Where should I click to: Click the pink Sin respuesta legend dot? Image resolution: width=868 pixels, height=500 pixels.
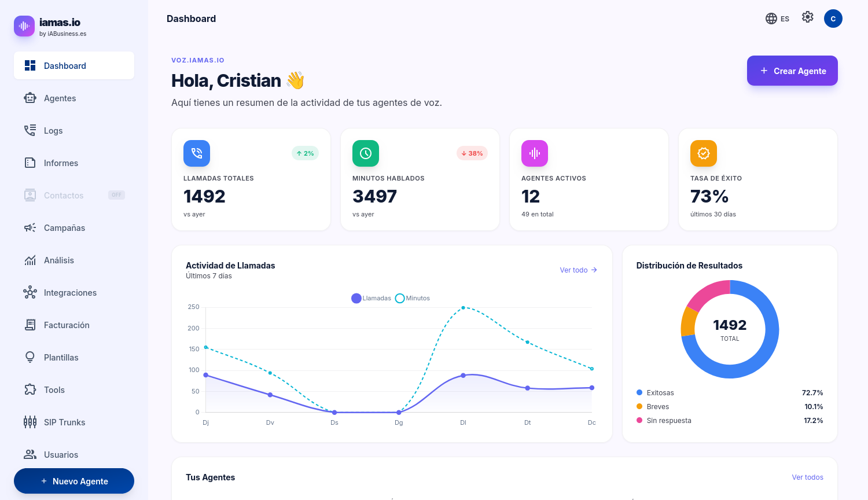point(639,420)
